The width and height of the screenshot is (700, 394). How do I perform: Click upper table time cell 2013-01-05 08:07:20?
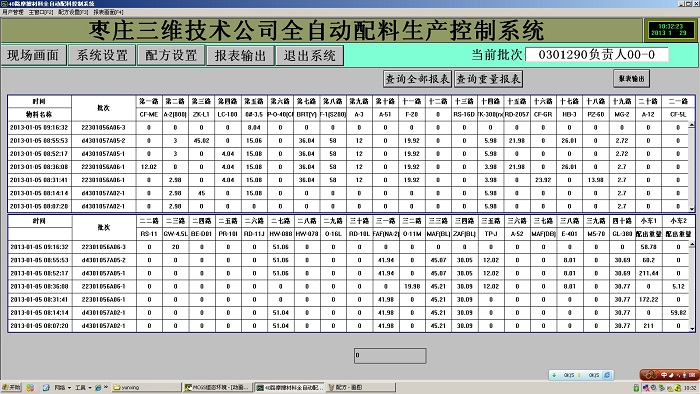[39, 206]
